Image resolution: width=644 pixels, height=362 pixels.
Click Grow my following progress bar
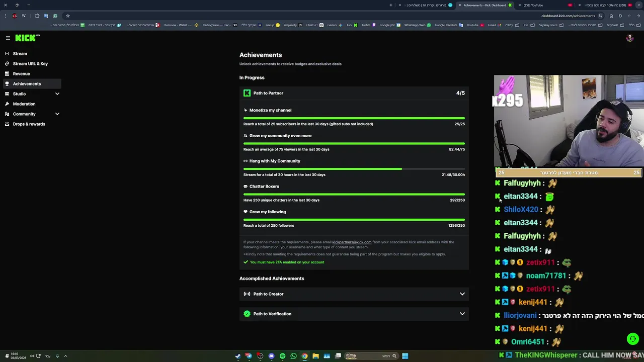coord(354,220)
